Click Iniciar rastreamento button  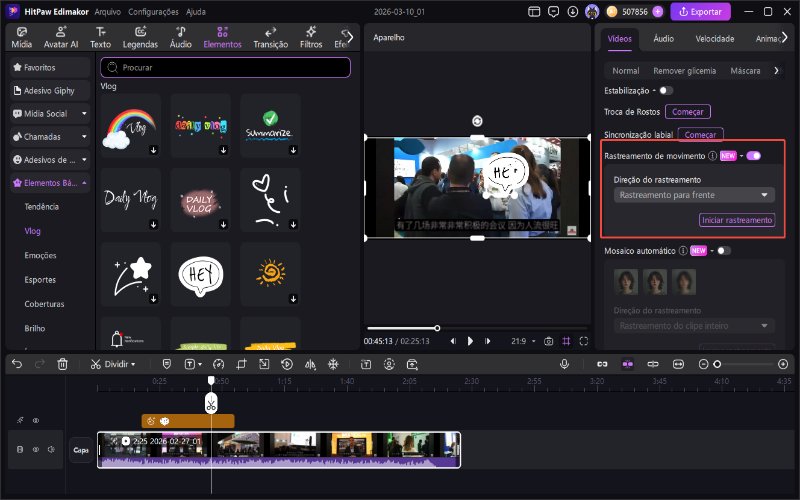coord(737,220)
